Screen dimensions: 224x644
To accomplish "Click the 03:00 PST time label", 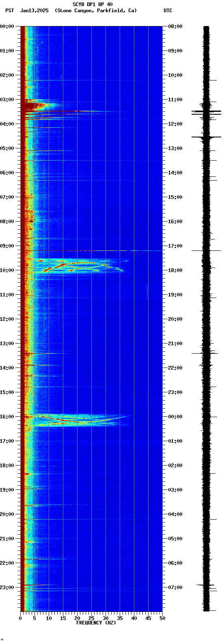I will coord(7,100).
